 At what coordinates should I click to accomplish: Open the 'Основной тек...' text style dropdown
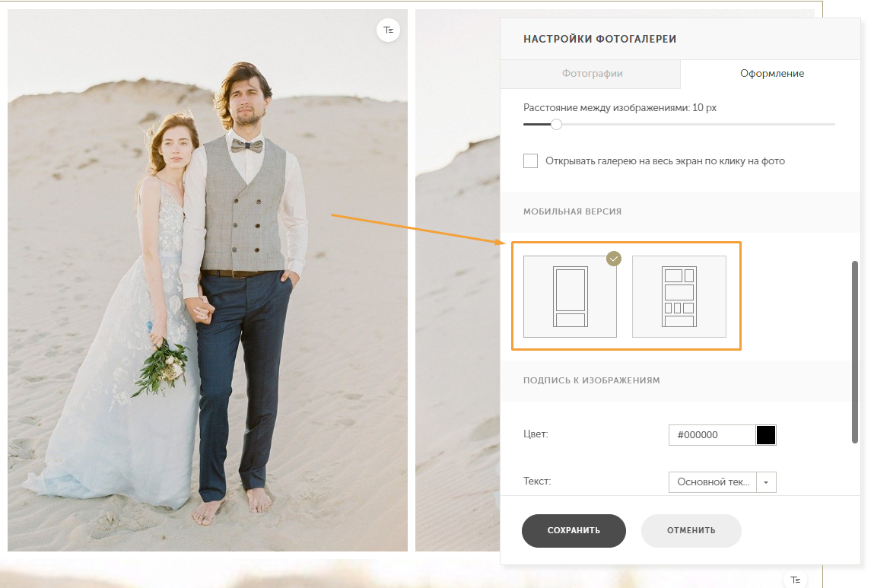pos(713,482)
